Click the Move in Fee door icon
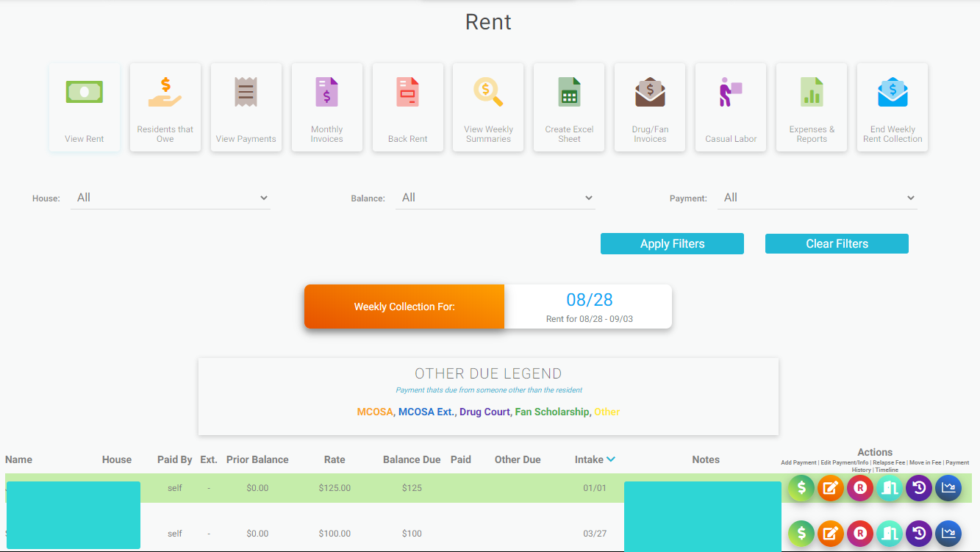Screen dimensions: 980x552 click(x=889, y=487)
